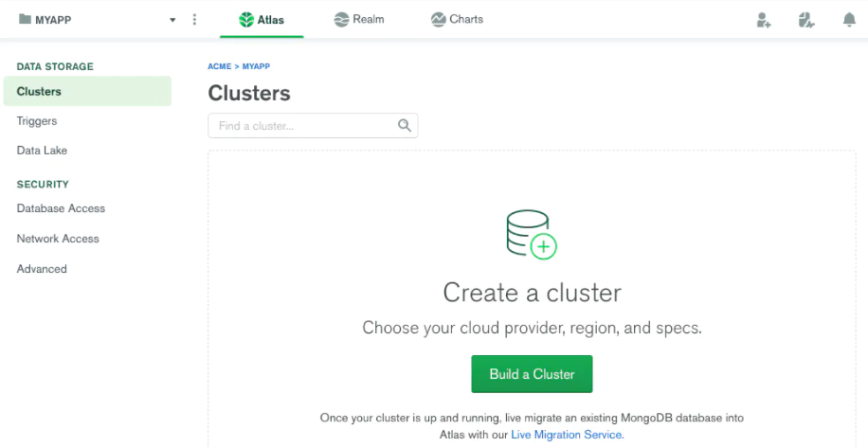Focus the Find a cluster search field
The width and height of the screenshot is (868, 447).
[x=313, y=126]
